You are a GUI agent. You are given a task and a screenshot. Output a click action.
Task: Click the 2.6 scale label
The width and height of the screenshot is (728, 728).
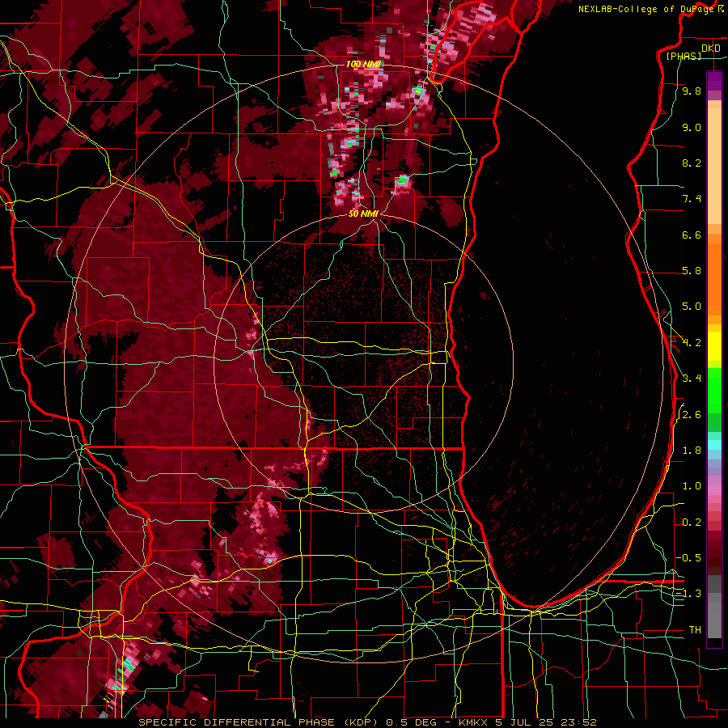[692, 415]
